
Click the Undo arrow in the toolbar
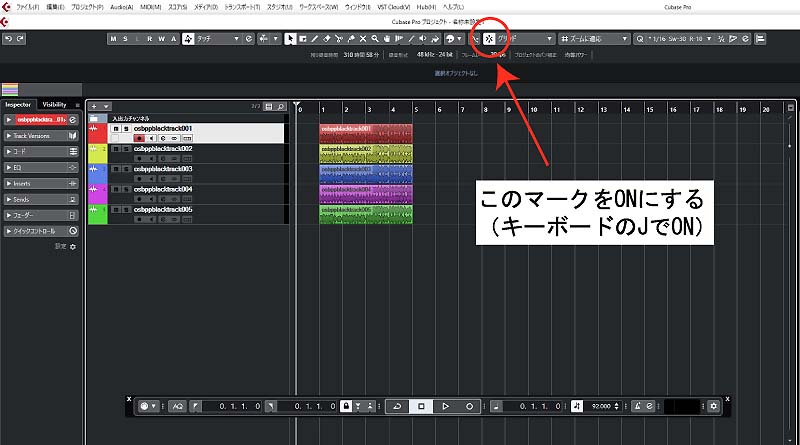(9, 39)
